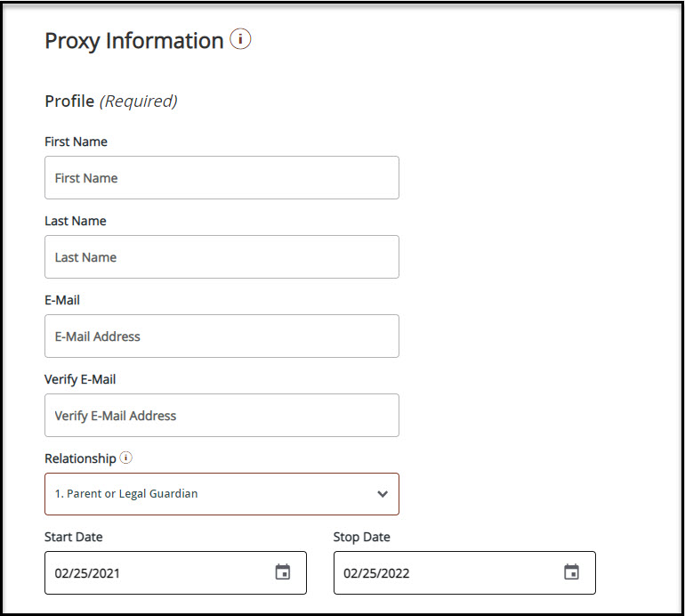Screen dimensions: 685x616
Task: Click the 'Last Name' field label
Action: [x=75, y=221]
